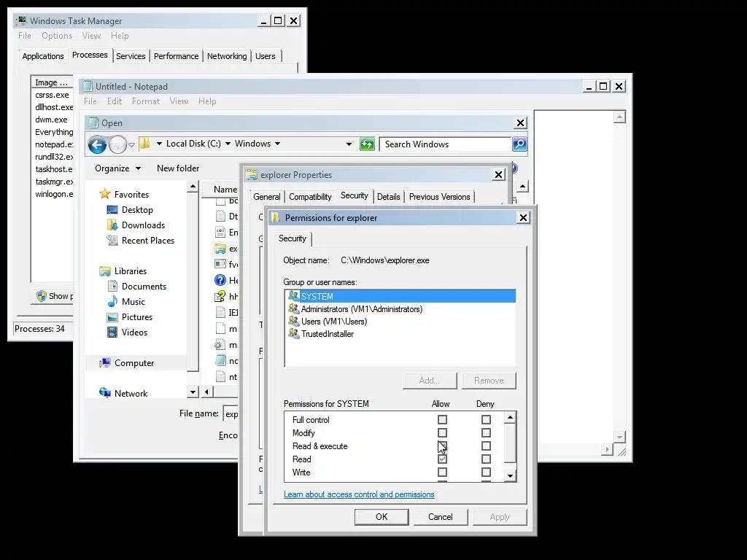Open Previous Versions tab

point(439,197)
